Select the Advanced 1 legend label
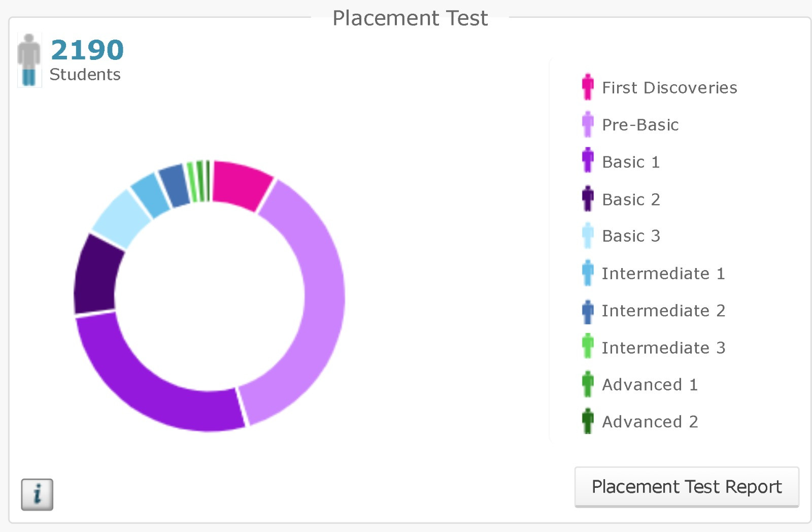 [x=650, y=385]
